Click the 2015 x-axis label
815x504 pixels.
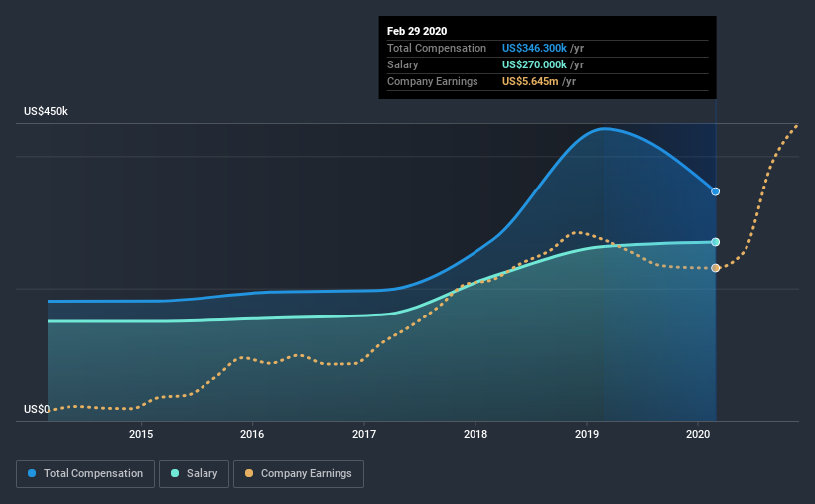point(141,434)
